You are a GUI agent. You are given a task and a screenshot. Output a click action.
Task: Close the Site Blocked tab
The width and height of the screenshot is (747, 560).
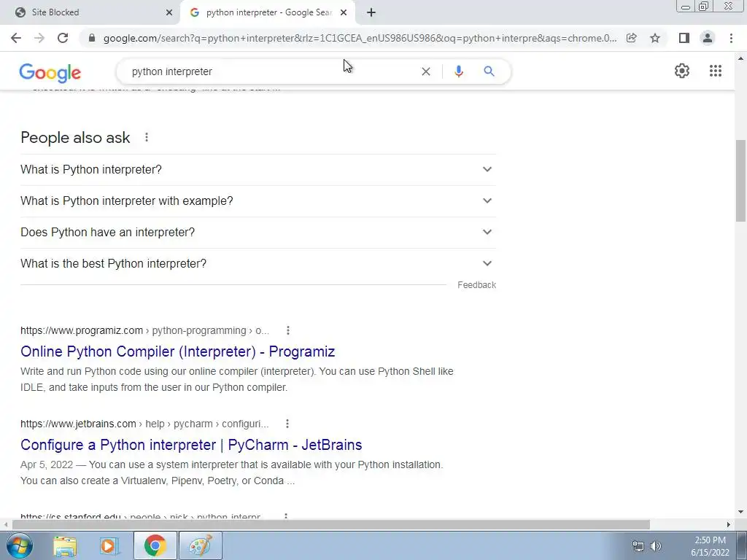pos(169,13)
